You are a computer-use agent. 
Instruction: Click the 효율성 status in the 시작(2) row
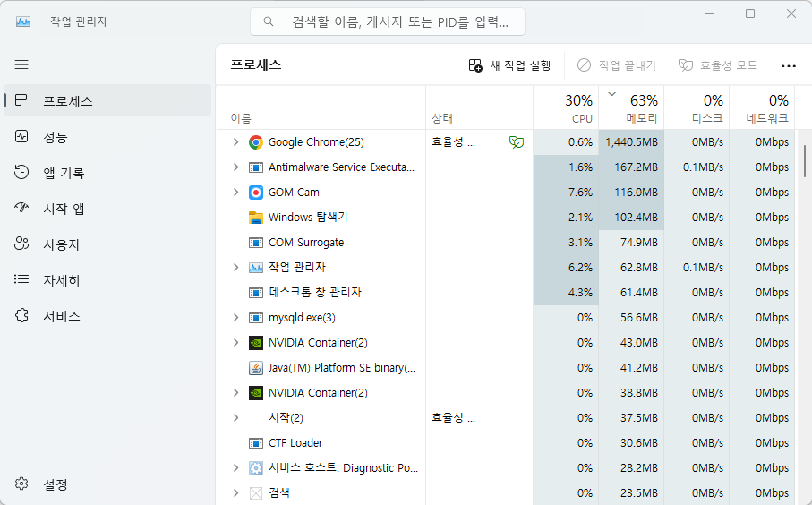pyautogui.click(x=453, y=417)
